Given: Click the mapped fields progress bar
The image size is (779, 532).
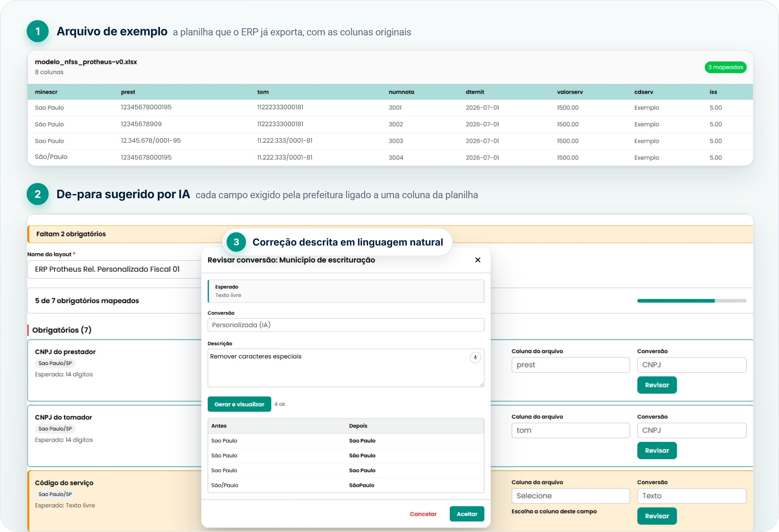Looking at the screenshot, I should (x=691, y=301).
